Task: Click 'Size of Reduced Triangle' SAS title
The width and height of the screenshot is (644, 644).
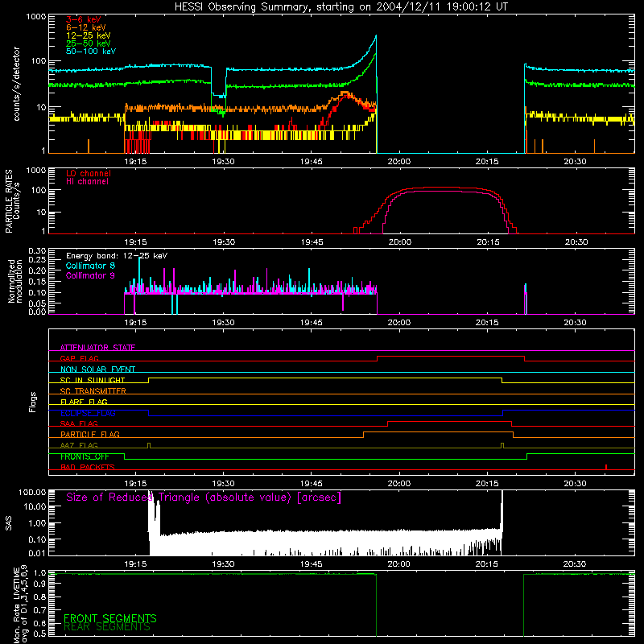Action: pos(204,497)
